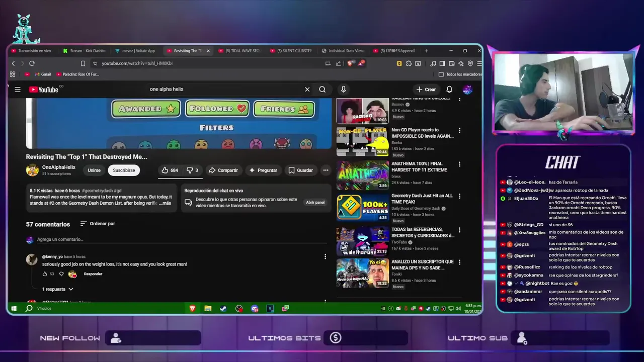This screenshot has height=362, width=644.
Task: Bookmark this page icon
Action: click(83, 63)
